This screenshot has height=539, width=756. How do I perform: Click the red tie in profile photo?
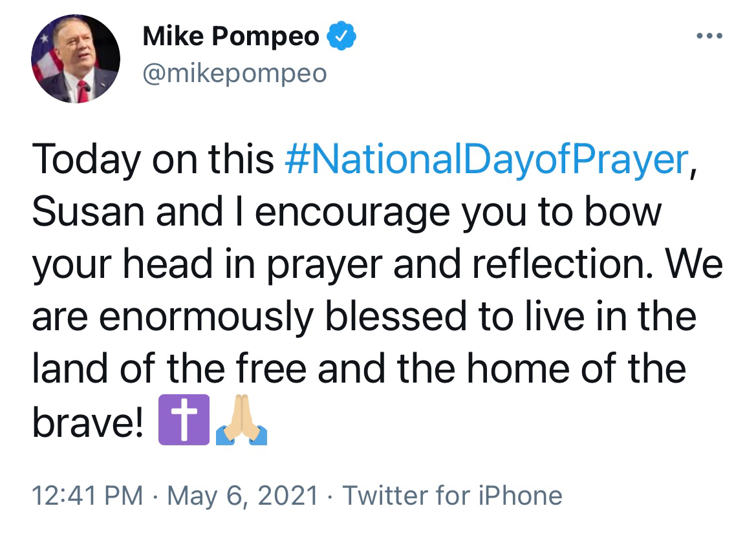tap(83, 92)
